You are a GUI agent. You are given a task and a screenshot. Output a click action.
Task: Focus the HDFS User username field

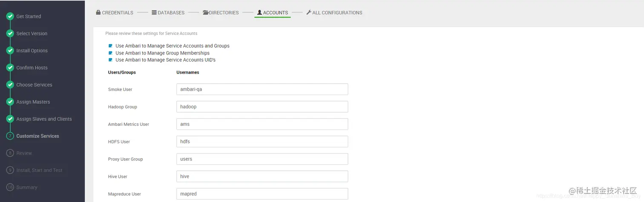click(262, 142)
